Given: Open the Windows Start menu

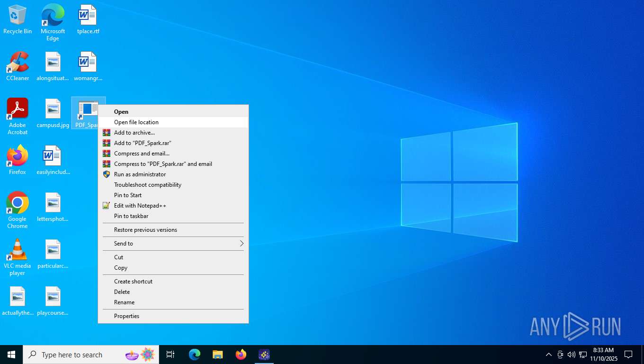Looking at the screenshot, I should (11, 355).
